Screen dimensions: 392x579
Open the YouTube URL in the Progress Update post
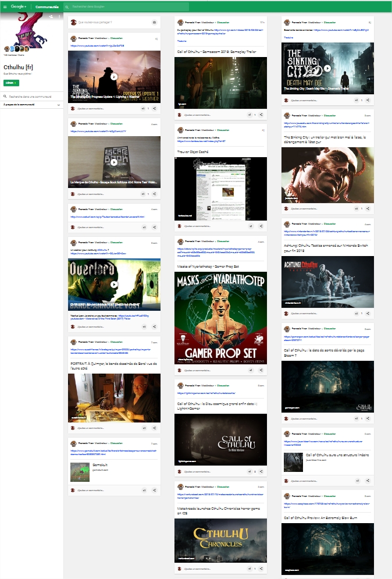click(x=98, y=46)
